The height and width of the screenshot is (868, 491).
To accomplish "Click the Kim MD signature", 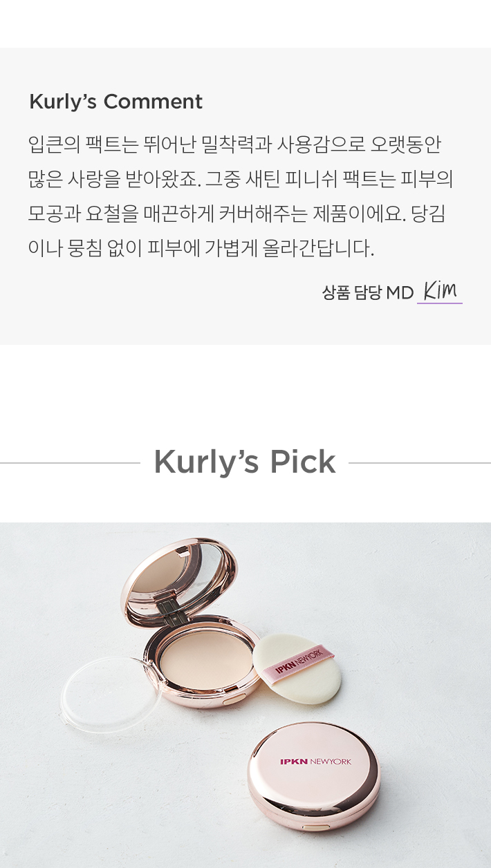I will [440, 290].
